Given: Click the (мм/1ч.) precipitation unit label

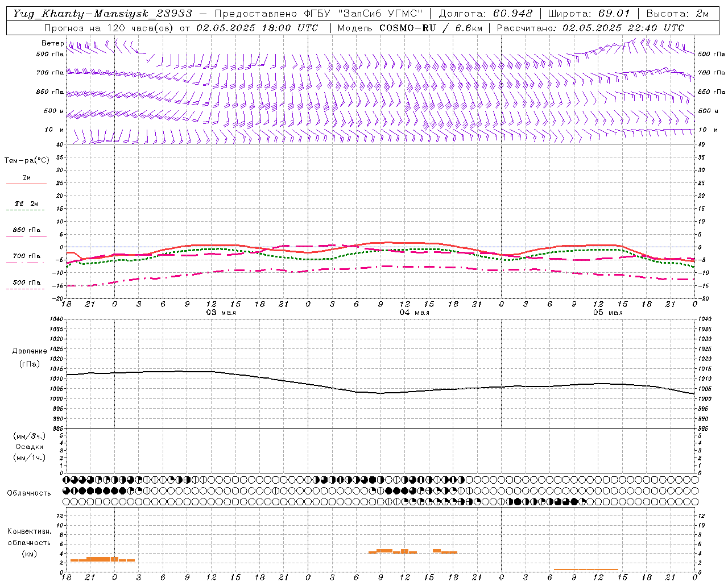Looking at the screenshot, I should coord(30,458).
